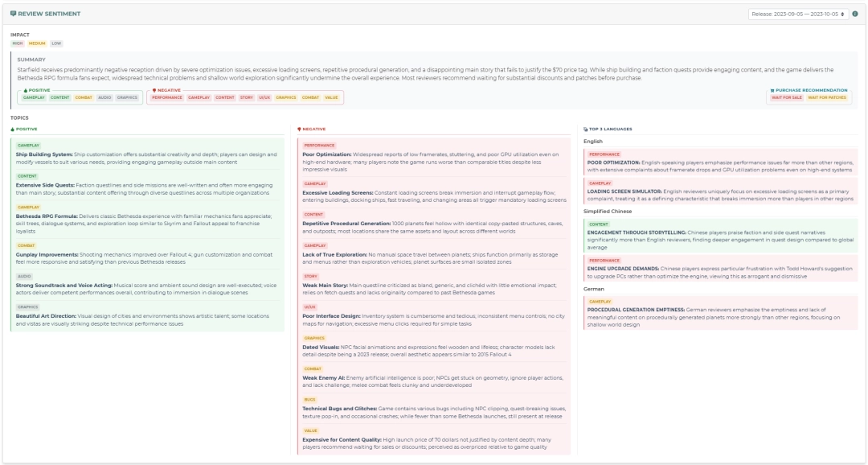Click the PERFORMANCE tag in the summary Negative box

[167, 97]
